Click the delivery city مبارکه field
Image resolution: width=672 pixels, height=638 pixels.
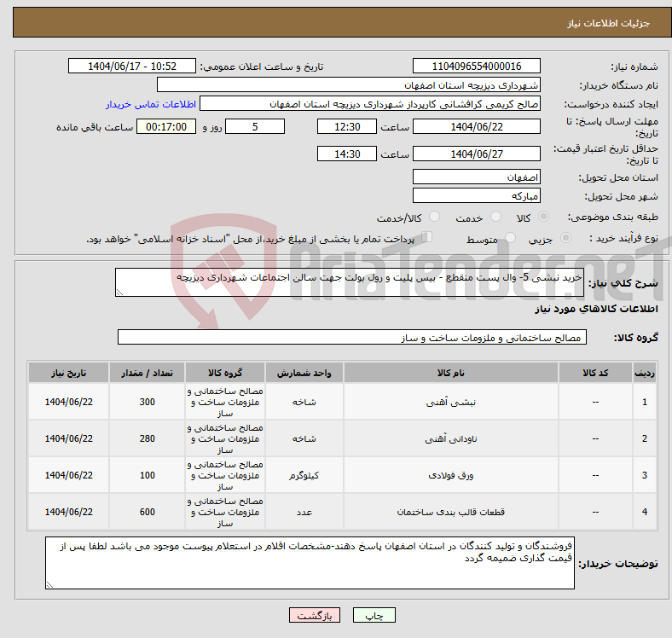[x=476, y=195]
